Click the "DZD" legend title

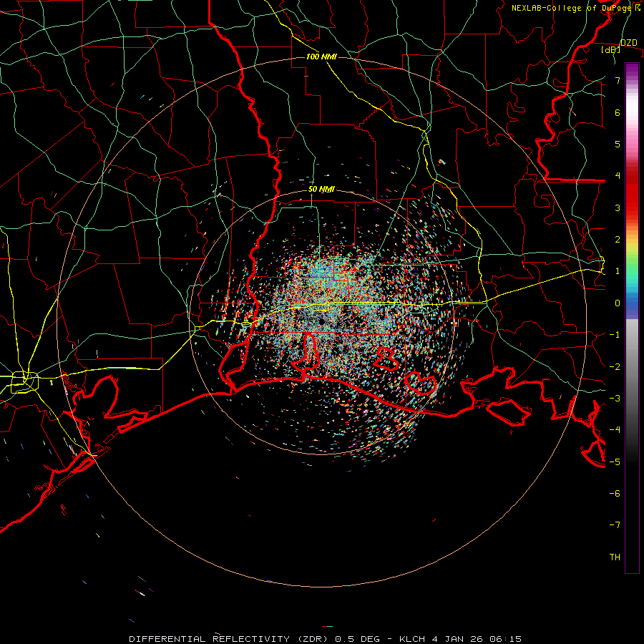tap(628, 43)
